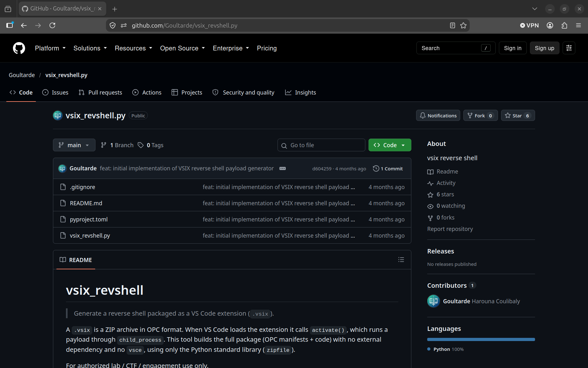Show the site security shield information

tap(113, 25)
